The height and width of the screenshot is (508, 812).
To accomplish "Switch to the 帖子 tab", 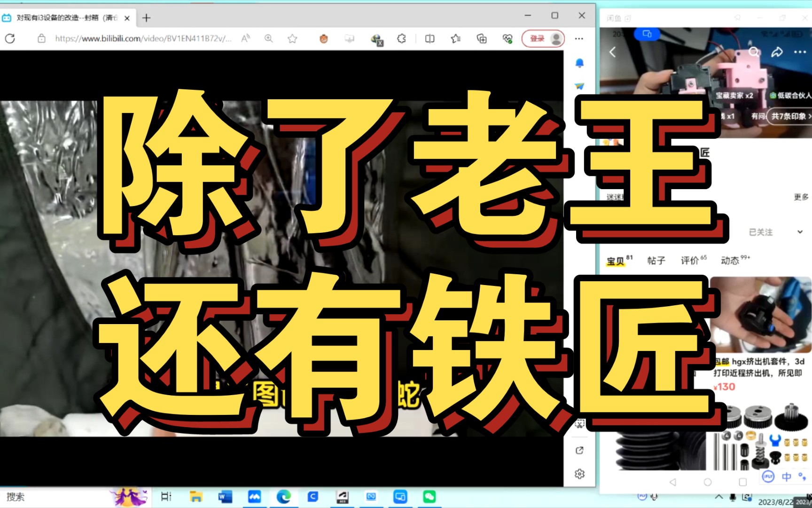I will 656,261.
